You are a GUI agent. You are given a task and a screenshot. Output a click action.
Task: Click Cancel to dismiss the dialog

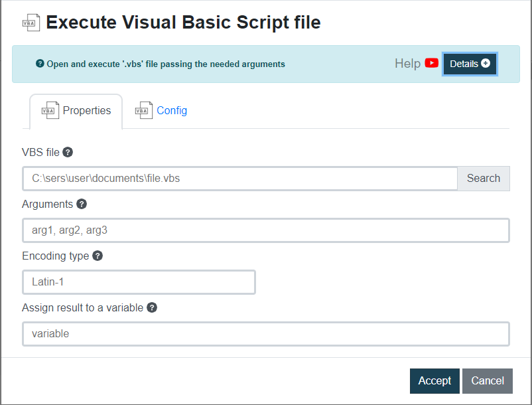click(x=487, y=380)
